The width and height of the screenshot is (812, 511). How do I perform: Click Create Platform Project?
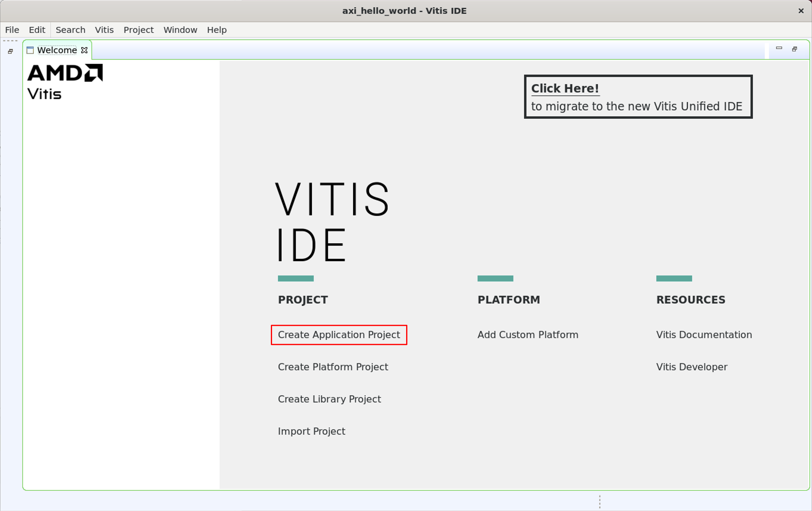tap(333, 367)
